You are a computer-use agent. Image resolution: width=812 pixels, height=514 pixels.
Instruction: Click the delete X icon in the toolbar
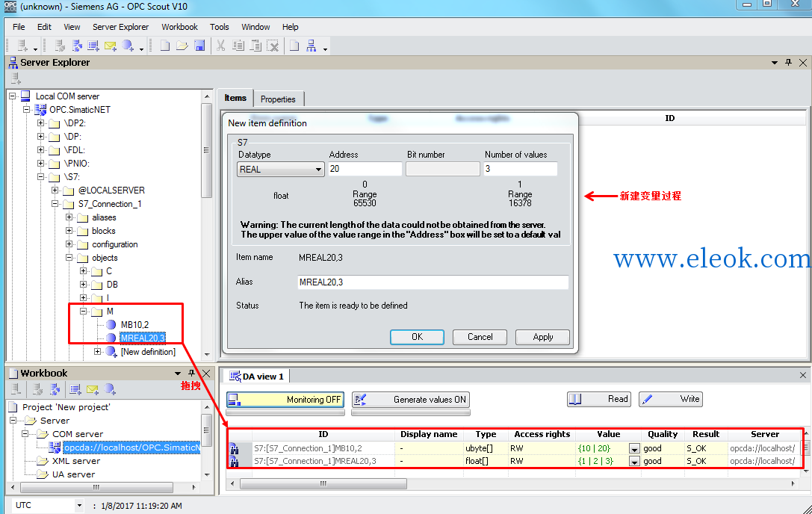point(273,46)
